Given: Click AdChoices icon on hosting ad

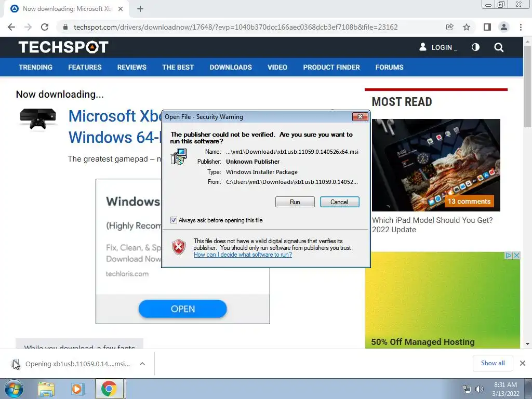Looking at the screenshot, I should [x=509, y=256].
